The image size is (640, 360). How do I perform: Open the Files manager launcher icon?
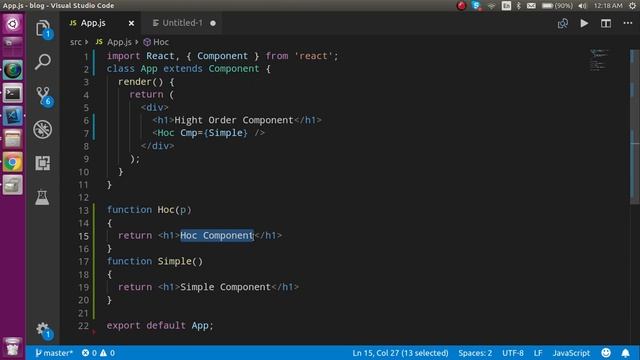point(13,139)
